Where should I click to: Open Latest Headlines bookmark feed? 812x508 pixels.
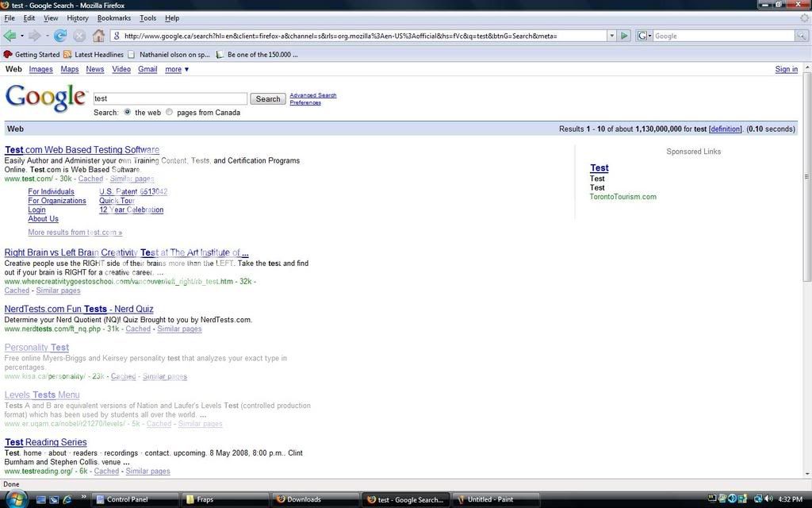click(x=94, y=55)
